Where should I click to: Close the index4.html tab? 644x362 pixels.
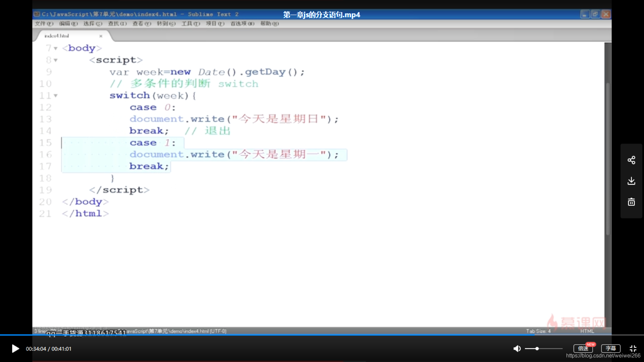point(101,36)
